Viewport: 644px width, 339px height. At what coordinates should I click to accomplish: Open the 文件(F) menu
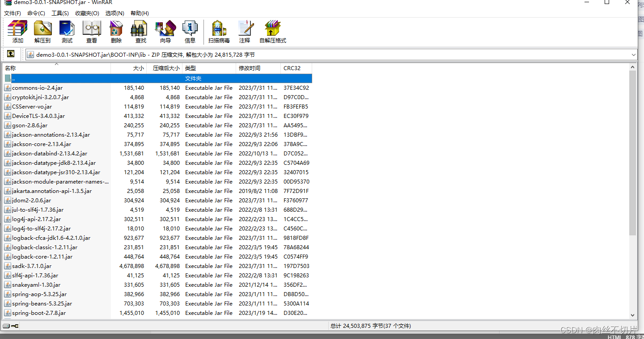(x=13, y=13)
